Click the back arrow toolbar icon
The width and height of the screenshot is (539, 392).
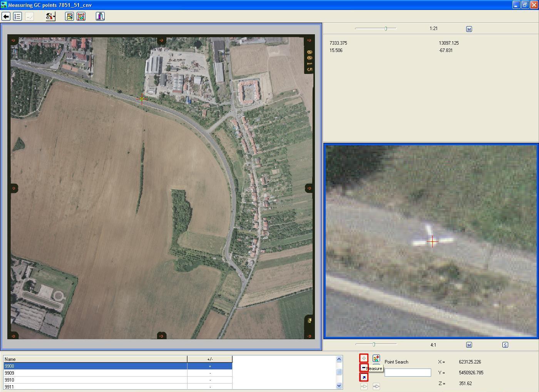pyautogui.click(x=6, y=17)
